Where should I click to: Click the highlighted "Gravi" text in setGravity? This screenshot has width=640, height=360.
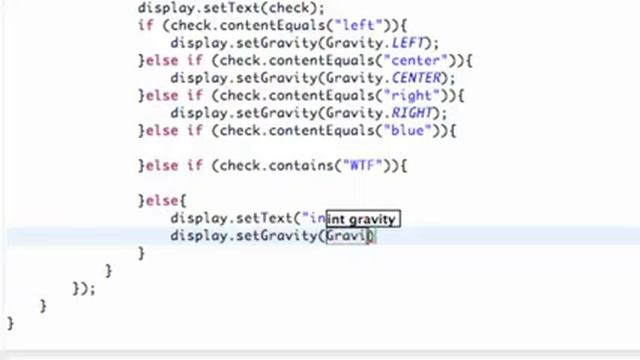coord(347,236)
